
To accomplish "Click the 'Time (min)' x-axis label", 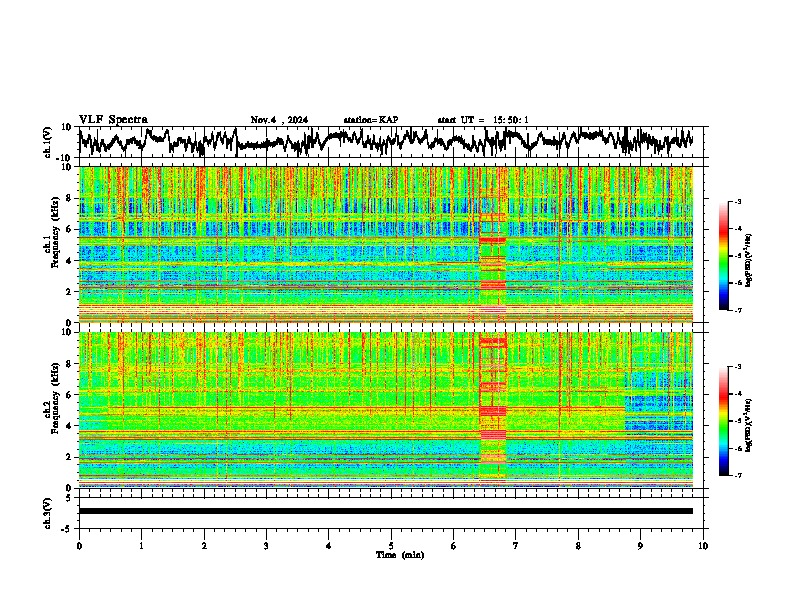I will (400, 555).
